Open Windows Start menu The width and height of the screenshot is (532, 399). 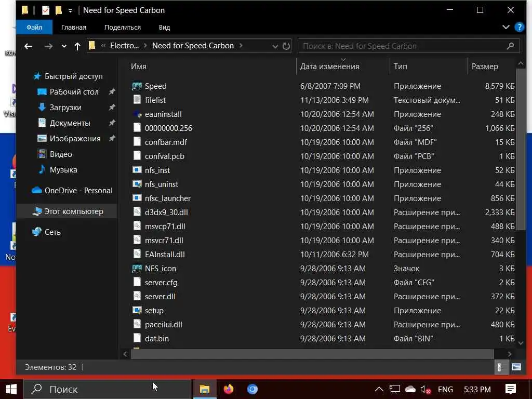point(11,389)
